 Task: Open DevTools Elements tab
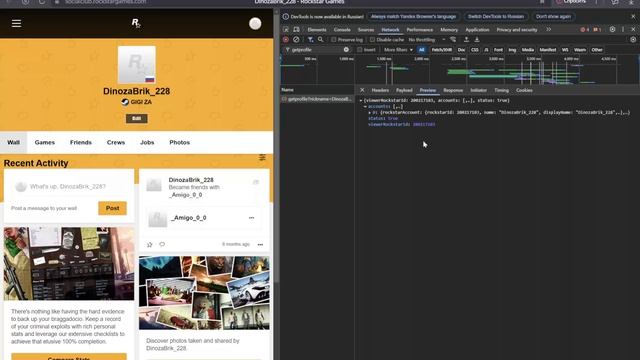coord(317,30)
